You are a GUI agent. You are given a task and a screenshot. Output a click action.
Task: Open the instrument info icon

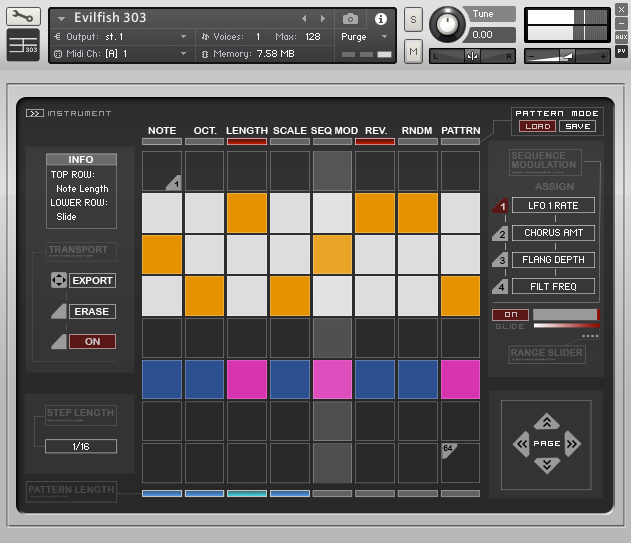click(x=380, y=19)
